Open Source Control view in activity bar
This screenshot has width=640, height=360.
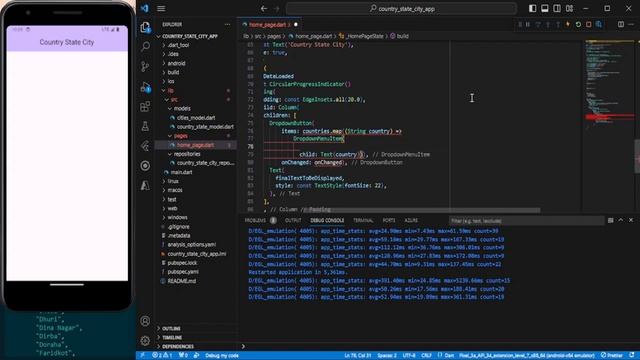tap(145, 66)
